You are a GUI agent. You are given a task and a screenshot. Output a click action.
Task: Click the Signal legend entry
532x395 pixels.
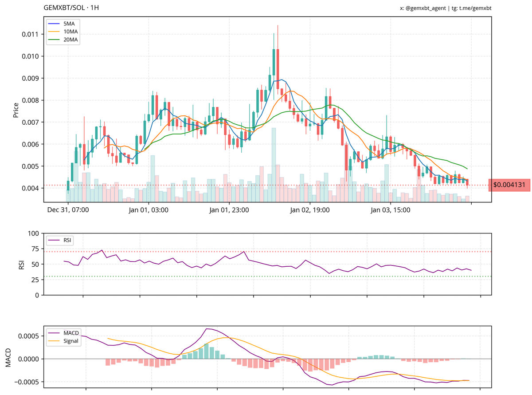tap(64, 341)
